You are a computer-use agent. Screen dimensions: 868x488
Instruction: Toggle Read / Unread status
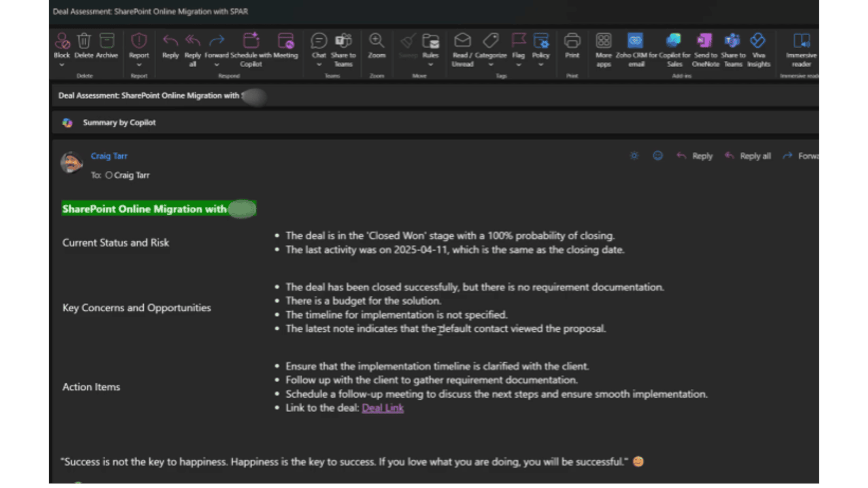click(x=462, y=42)
